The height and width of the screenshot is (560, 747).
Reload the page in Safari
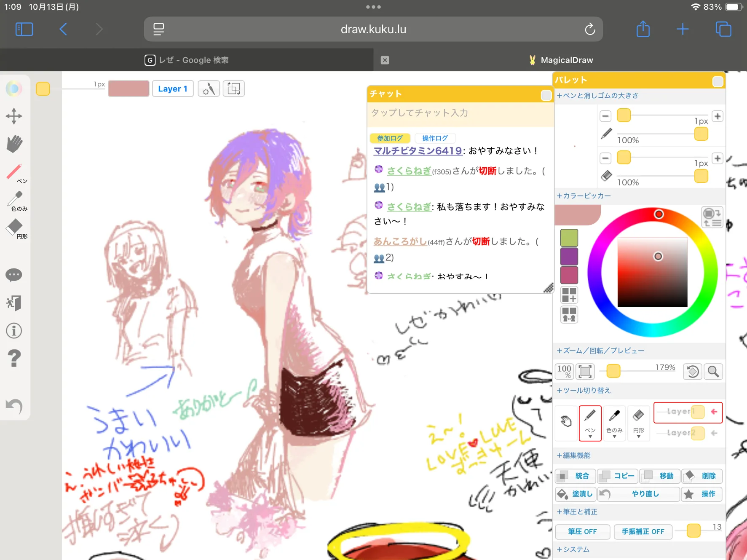tap(590, 29)
